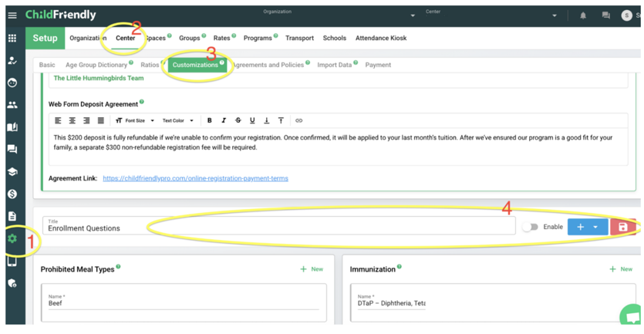The width and height of the screenshot is (644, 334).
Task: Toggle underline formatting in editor
Action: [252, 120]
